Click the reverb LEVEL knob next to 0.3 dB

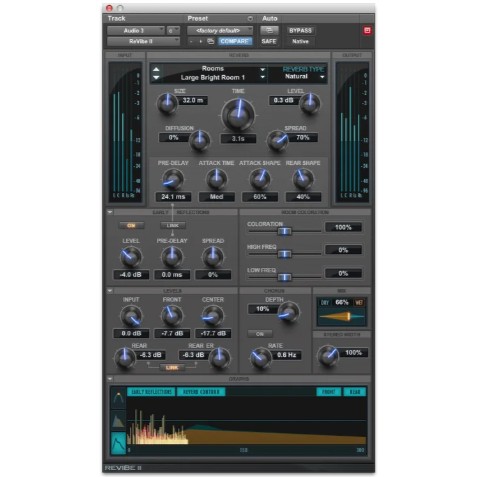[x=310, y=103]
